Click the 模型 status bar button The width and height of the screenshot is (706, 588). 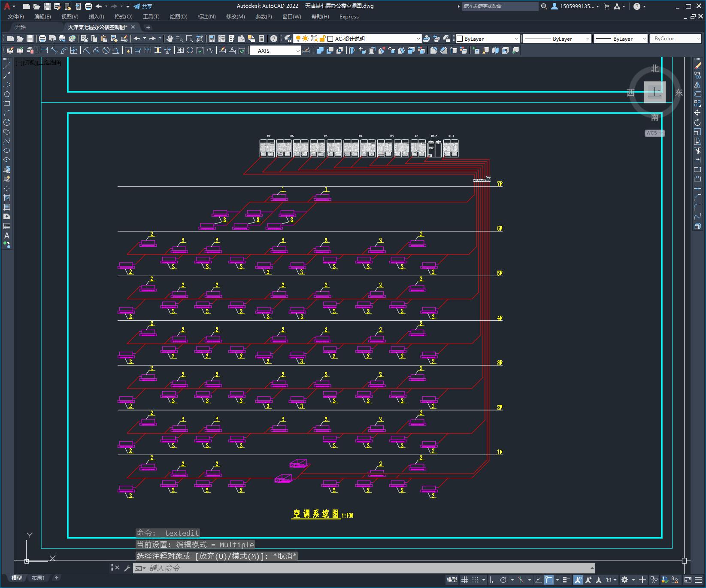pyautogui.click(x=451, y=580)
